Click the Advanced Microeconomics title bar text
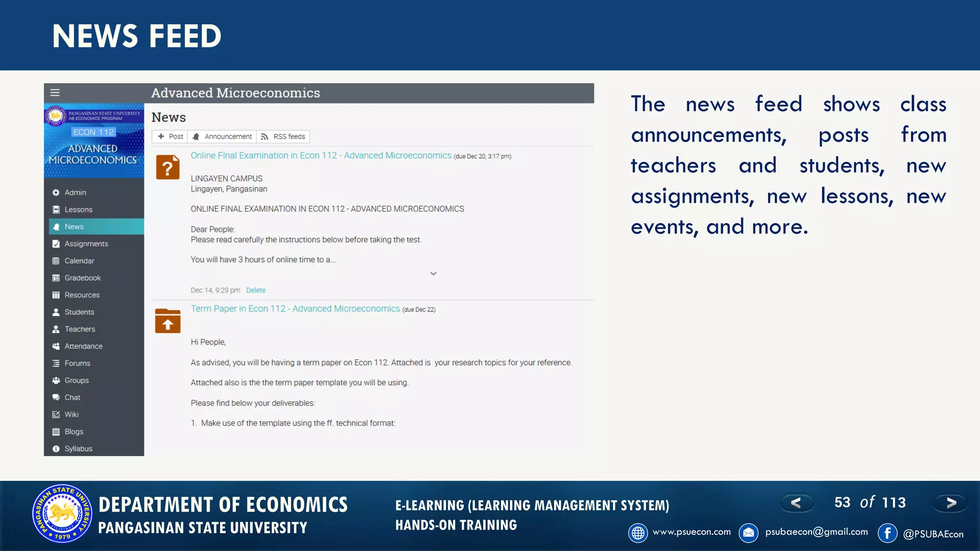The width and height of the screenshot is (980, 551). [235, 93]
